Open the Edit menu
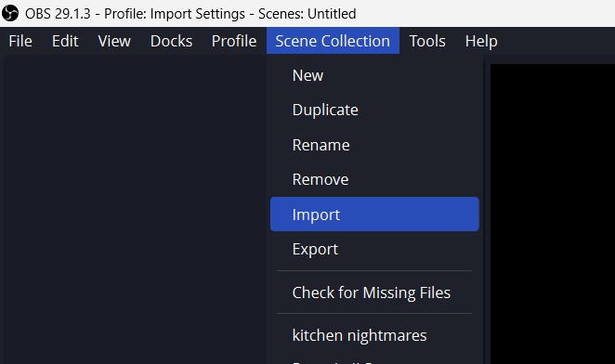Image resolution: width=615 pixels, height=364 pixels. 65,41
